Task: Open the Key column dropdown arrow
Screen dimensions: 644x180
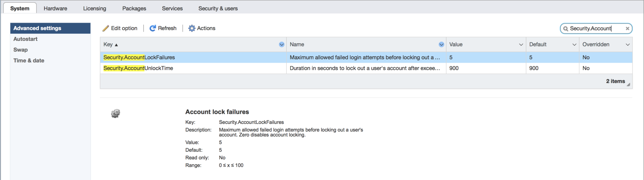Action: pos(281,45)
